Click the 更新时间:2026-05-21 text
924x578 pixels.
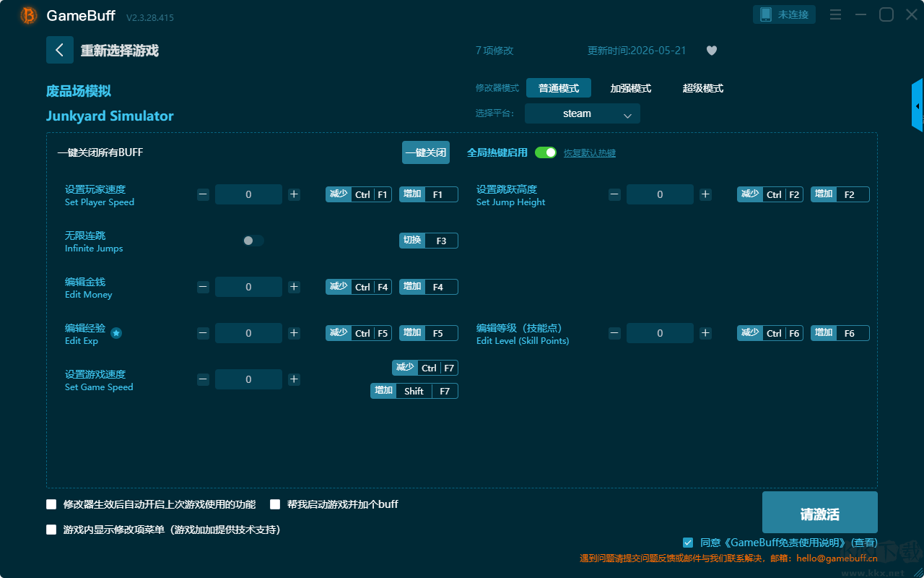(x=637, y=51)
